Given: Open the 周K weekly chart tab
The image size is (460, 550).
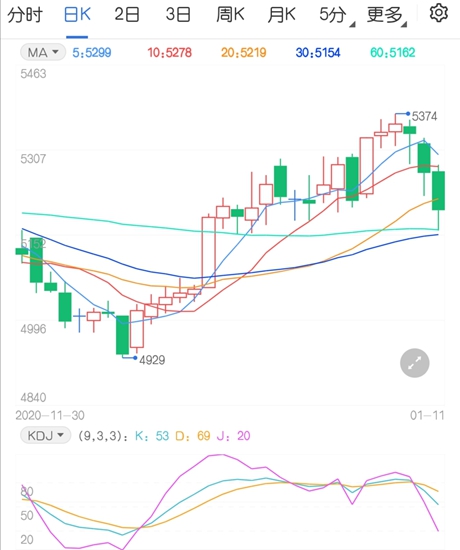Looking at the screenshot, I should click(x=230, y=15).
